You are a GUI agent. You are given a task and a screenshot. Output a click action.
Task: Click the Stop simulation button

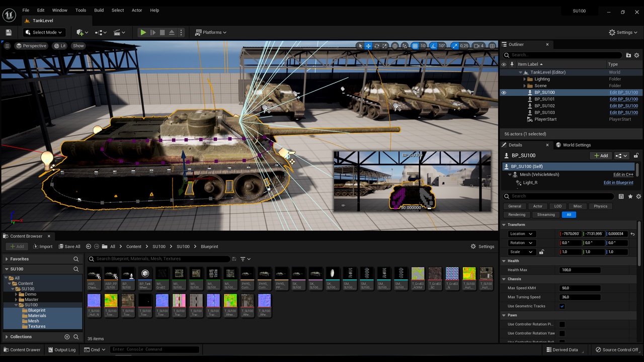click(162, 32)
